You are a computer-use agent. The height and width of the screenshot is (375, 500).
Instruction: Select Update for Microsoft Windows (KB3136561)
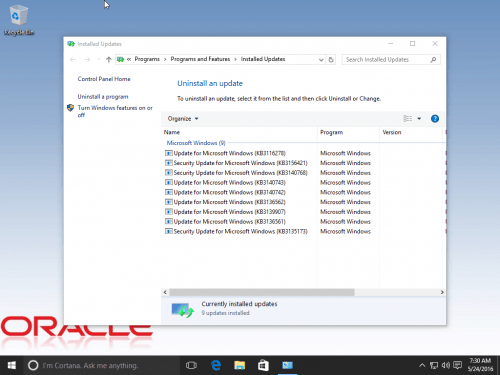[229, 222]
